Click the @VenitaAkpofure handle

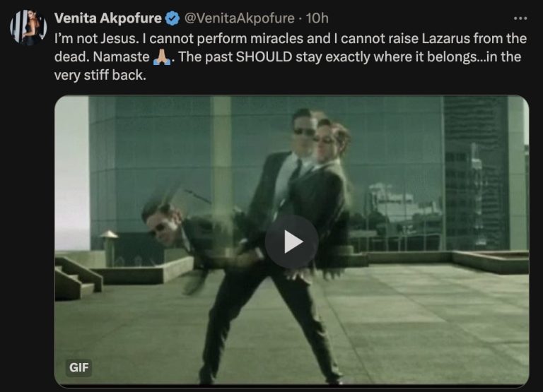[239, 18]
